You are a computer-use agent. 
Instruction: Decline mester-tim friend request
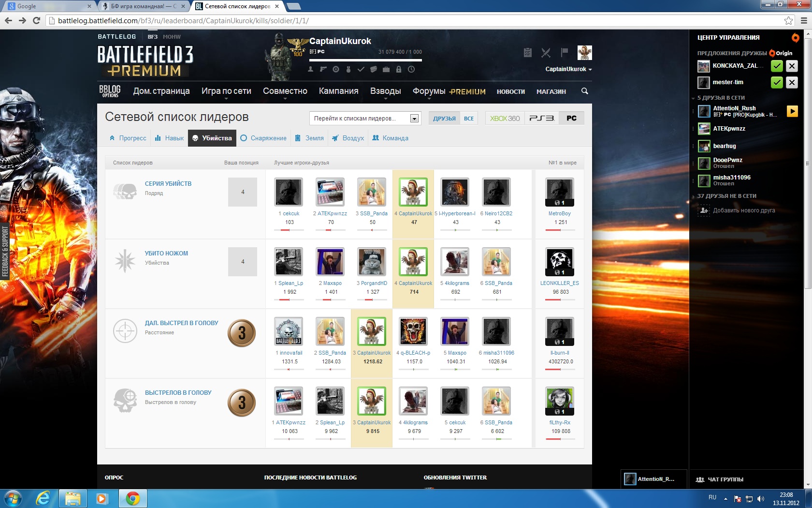[792, 82]
